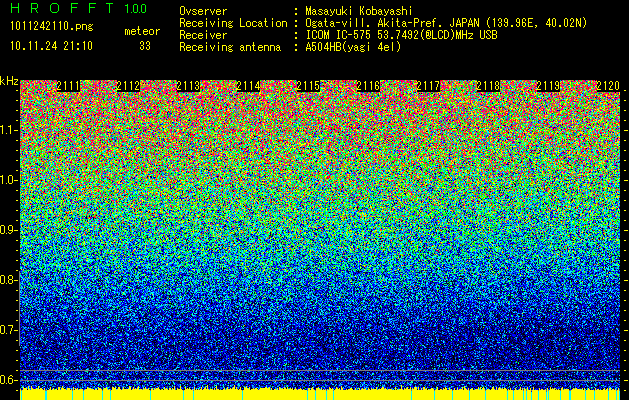Click the Receiving antenna label
The width and height of the screenshot is (629, 400).
click(230, 47)
